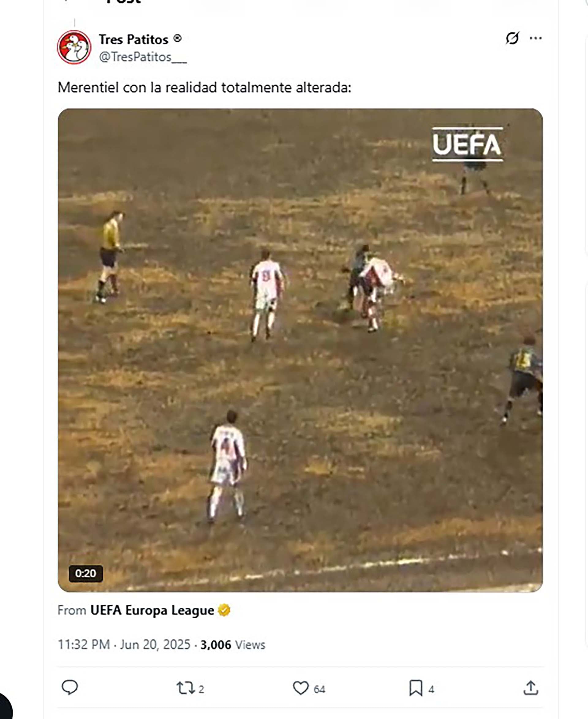This screenshot has height=719, width=588.
Task: Repost this post using the arrows icon
Action: 185,688
